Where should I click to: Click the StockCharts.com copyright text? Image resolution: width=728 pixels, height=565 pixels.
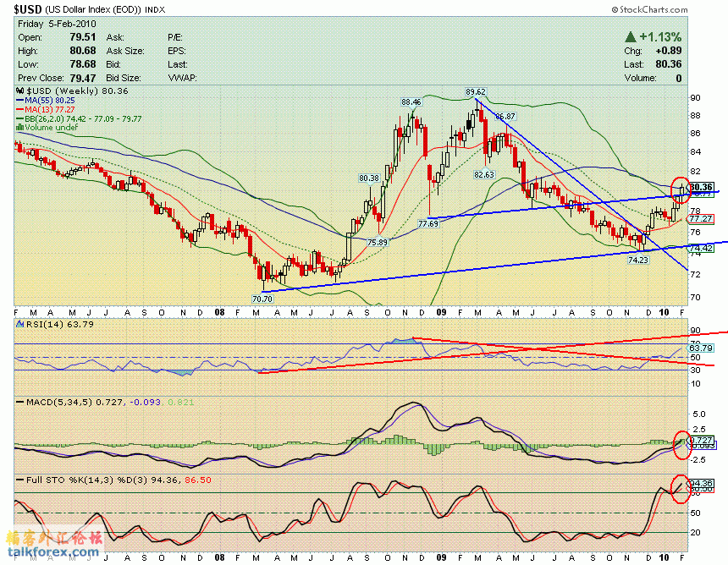[x=649, y=9]
